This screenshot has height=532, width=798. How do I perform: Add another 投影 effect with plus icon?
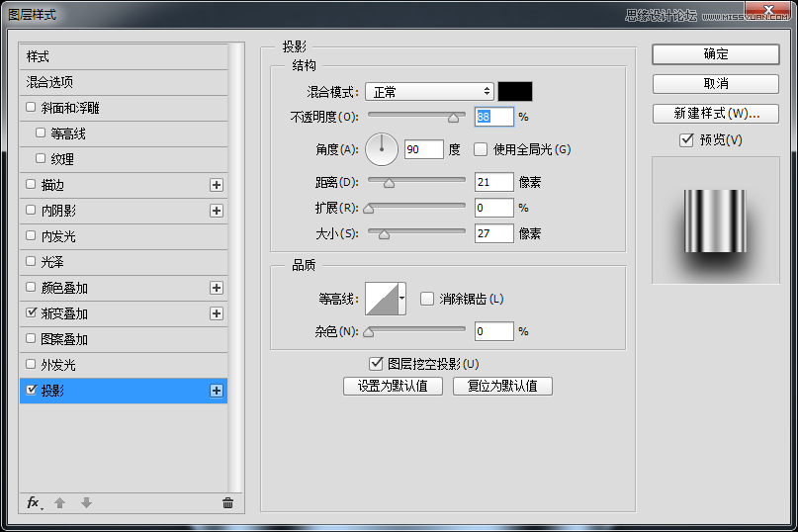pyautogui.click(x=217, y=391)
